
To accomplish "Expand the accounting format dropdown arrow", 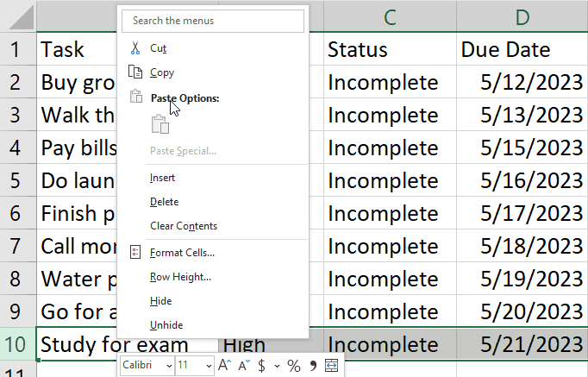I will tap(277, 366).
